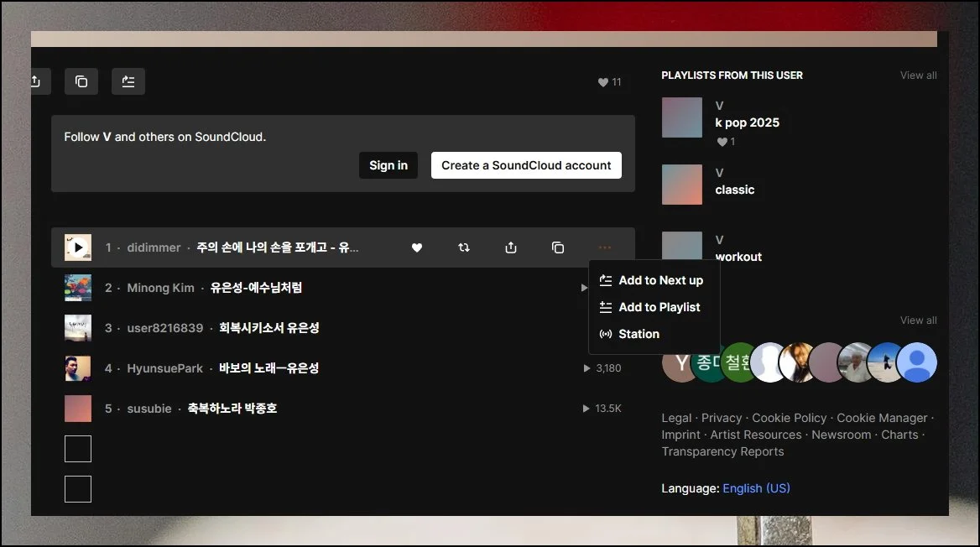Repost the didimmer track
Screen dimensions: 980x547
(464, 247)
